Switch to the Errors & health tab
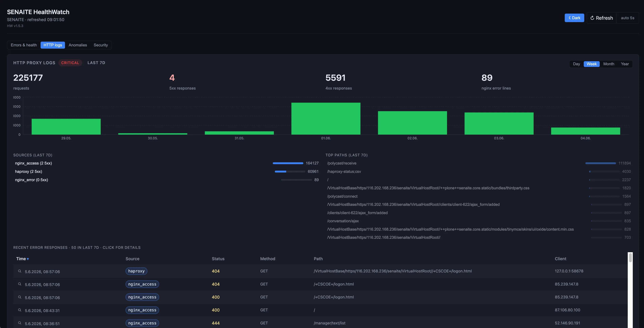This screenshot has width=644, height=328. [24, 45]
